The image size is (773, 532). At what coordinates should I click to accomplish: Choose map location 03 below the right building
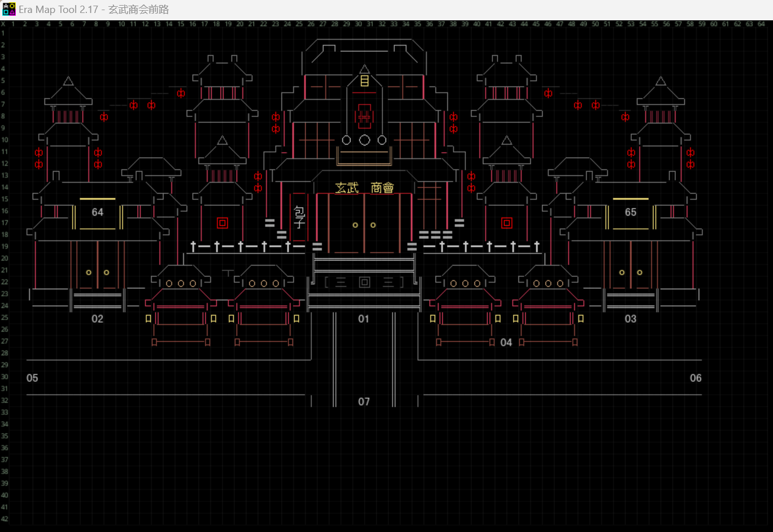click(631, 319)
